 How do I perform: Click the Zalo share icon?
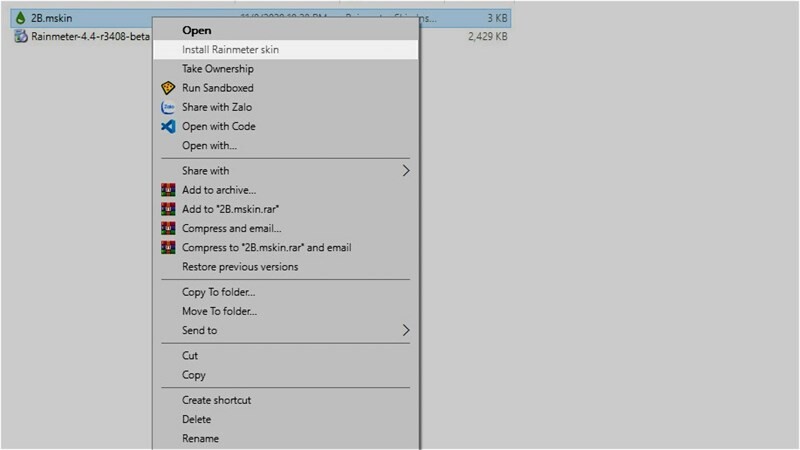(x=168, y=107)
